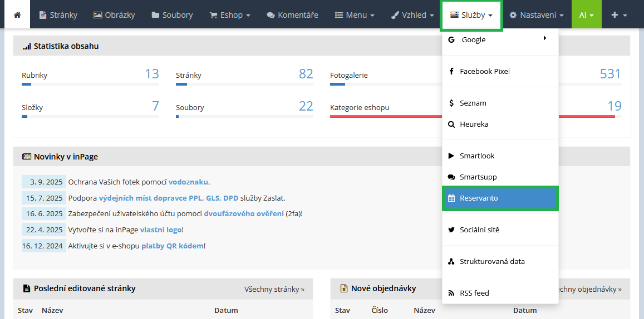
Task: Click the home icon in navbar
Action: [17, 15]
